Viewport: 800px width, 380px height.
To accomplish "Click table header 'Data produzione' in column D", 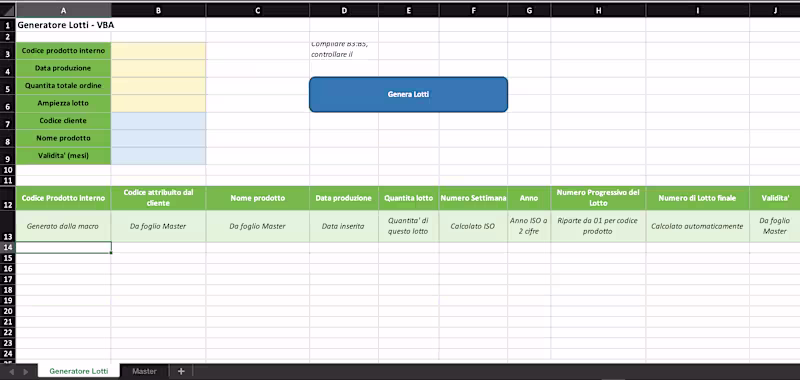I will point(344,198).
